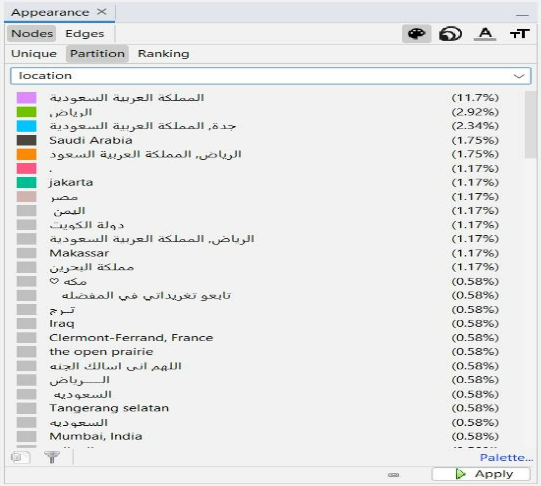Viewport: 541px width, 486px height.
Task: Select the Color palette icon
Action: click(x=416, y=34)
